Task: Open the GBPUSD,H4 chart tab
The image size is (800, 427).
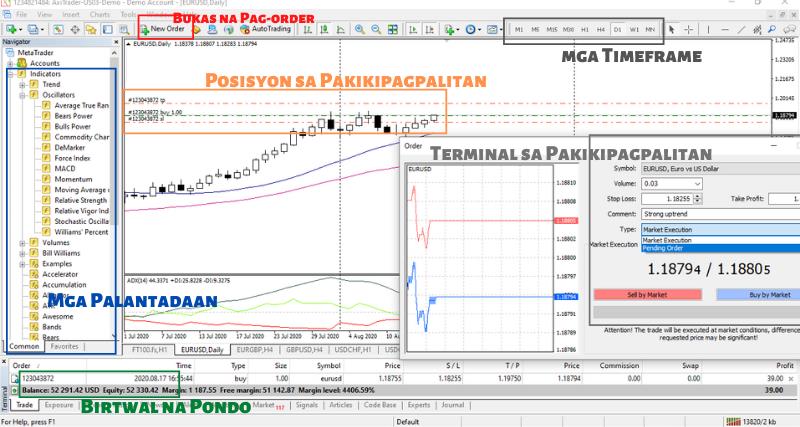Action: (305, 350)
